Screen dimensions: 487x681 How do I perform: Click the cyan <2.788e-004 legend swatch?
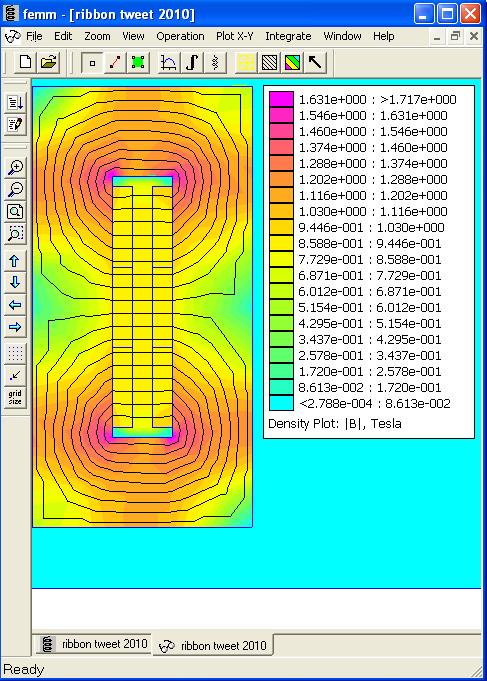(x=281, y=403)
